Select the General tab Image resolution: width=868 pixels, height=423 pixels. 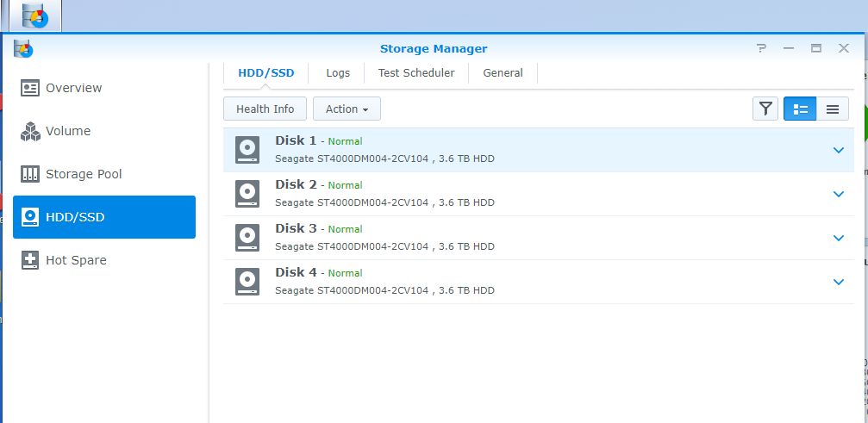(503, 73)
